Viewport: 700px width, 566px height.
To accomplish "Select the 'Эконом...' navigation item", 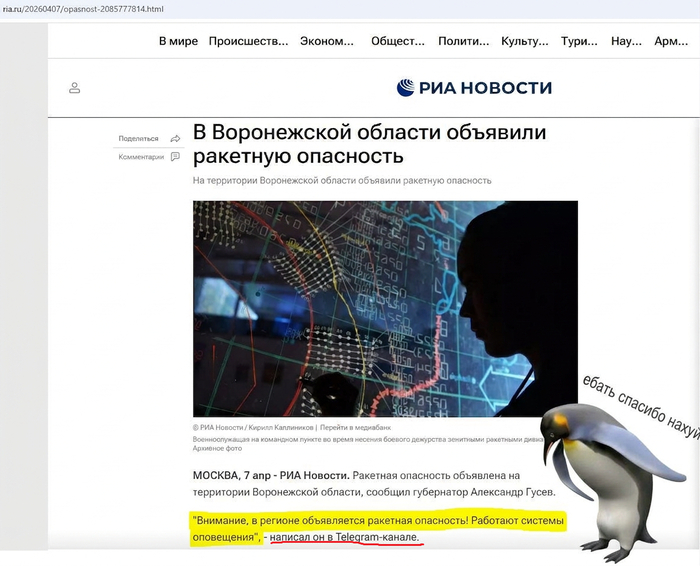I will tap(327, 41).
